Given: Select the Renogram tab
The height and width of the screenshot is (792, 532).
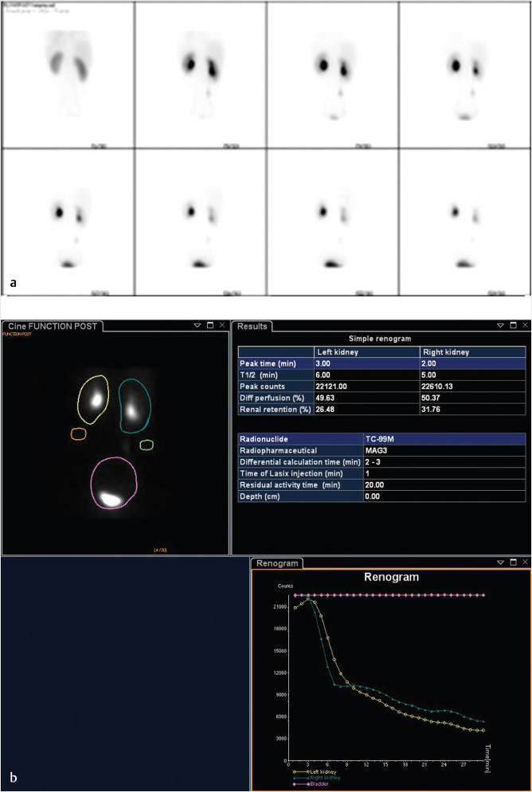Looking at the screenshot, I should point(276,563).
